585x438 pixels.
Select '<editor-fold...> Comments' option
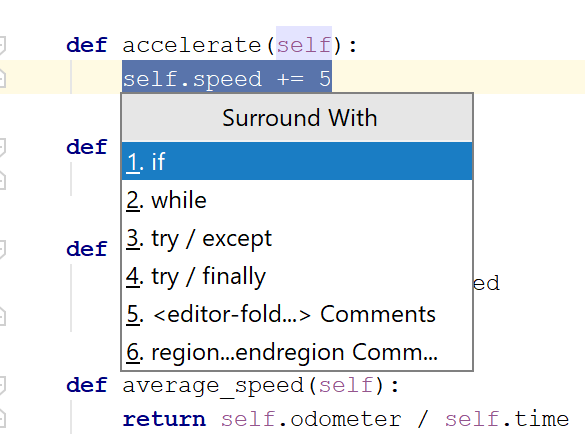click(x=297, y=314)
